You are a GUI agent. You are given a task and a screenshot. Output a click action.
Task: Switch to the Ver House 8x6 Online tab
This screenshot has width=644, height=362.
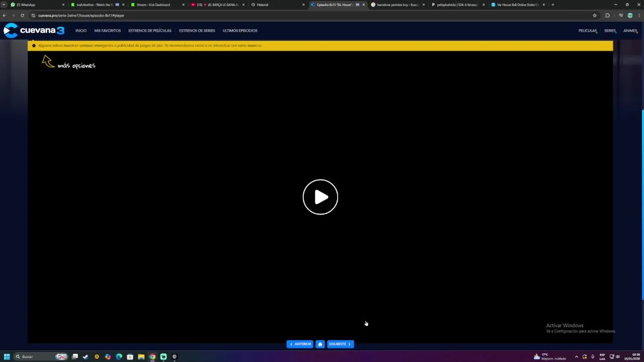[517, 5]
